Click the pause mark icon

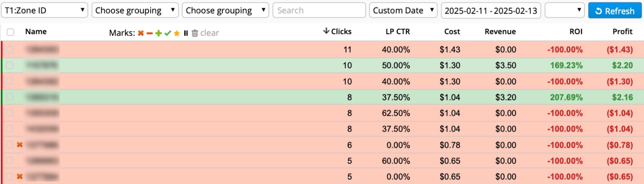pyautogui.click(x=186, y=33)
